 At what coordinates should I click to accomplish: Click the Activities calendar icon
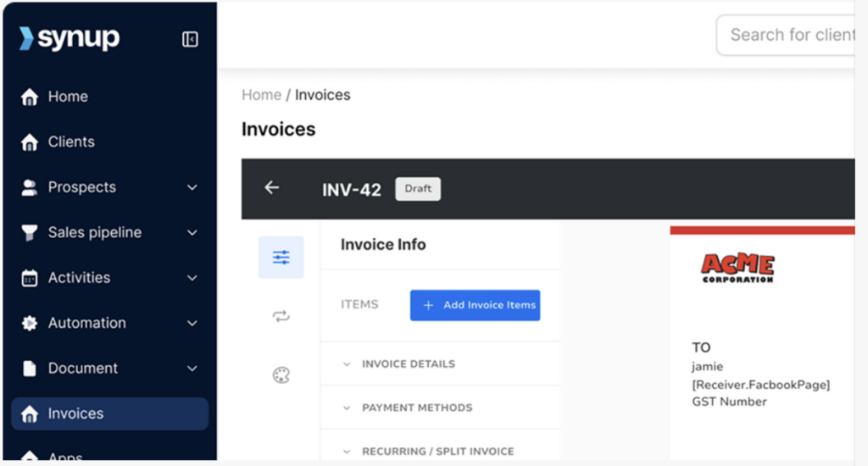[x=30, y=278]
